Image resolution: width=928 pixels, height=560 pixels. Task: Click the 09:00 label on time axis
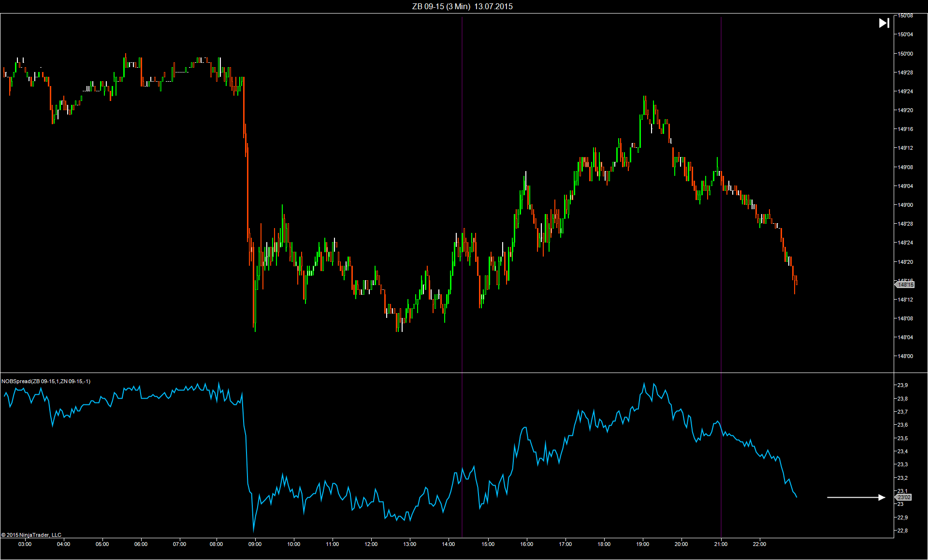255,544
